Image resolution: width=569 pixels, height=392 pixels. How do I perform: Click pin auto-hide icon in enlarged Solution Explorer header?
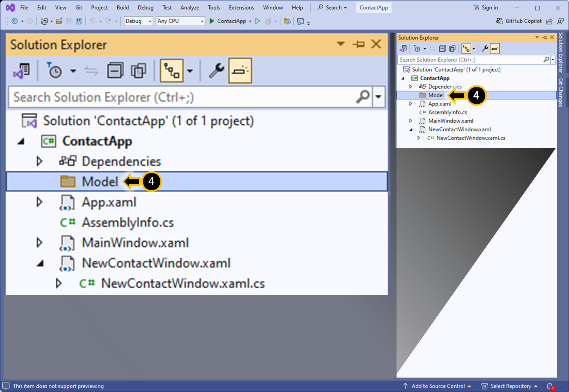coord(359,44)
